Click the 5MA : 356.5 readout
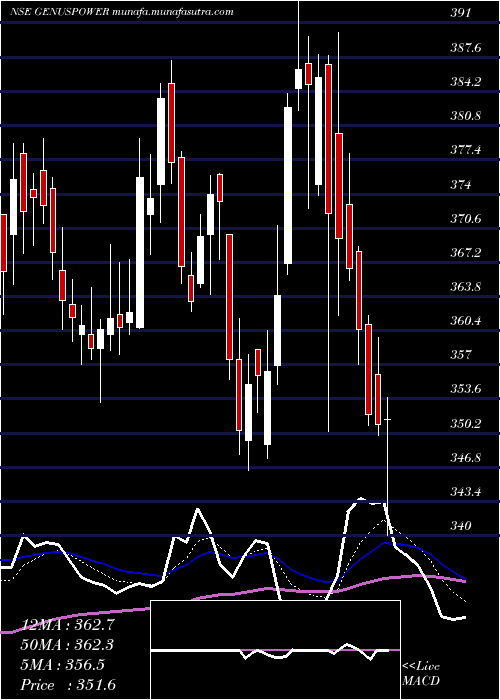The height and width of the screenshot is (700, 500). pyautogui.click(x=63, y=665)
